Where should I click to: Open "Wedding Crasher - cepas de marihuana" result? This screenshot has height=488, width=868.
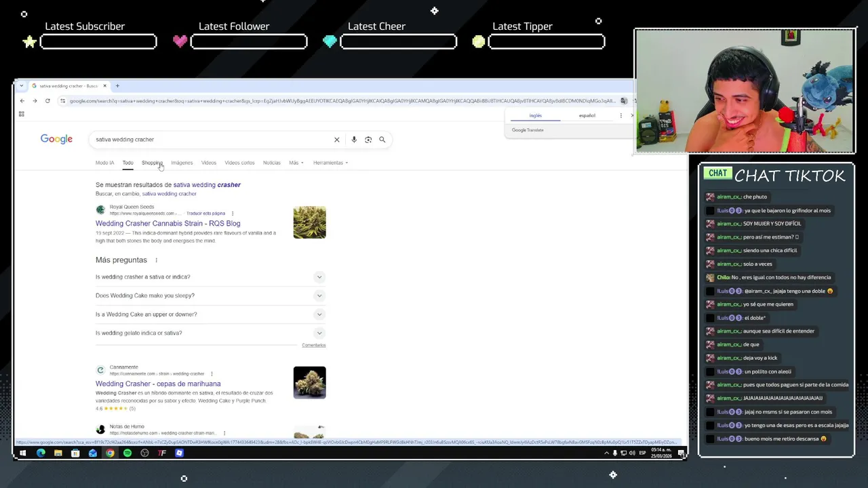[158, 384]
